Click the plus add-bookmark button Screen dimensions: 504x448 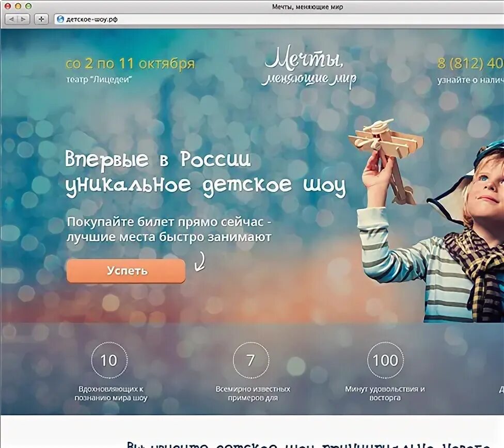tap(41, 19)
